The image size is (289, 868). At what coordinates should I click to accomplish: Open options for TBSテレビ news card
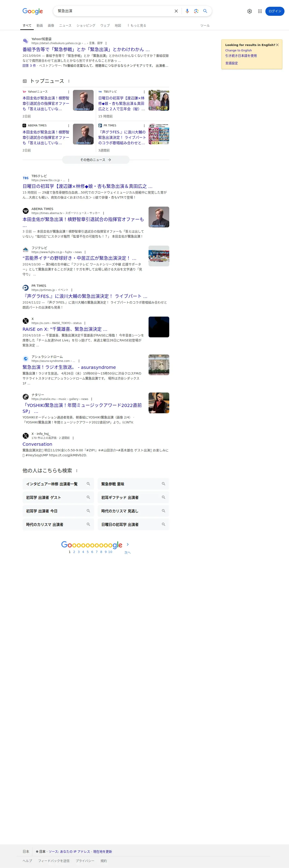(144, 92)
